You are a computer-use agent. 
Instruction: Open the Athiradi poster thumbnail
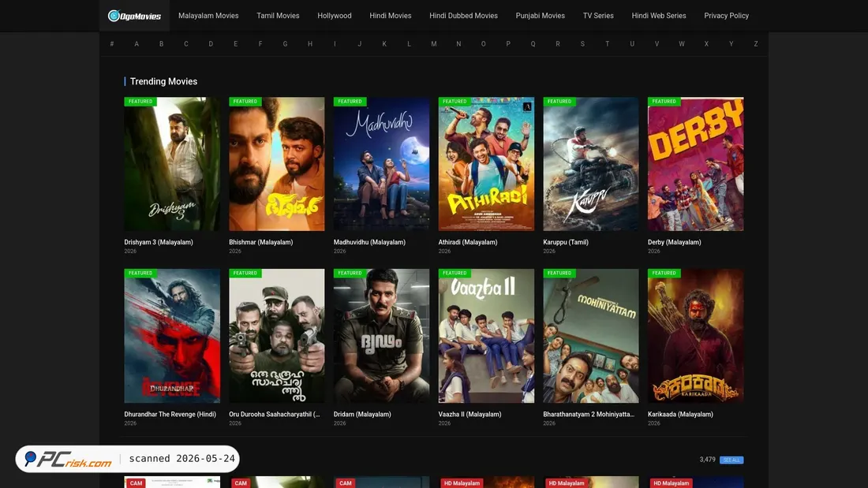pyautogui.click(x=486, y=164)
